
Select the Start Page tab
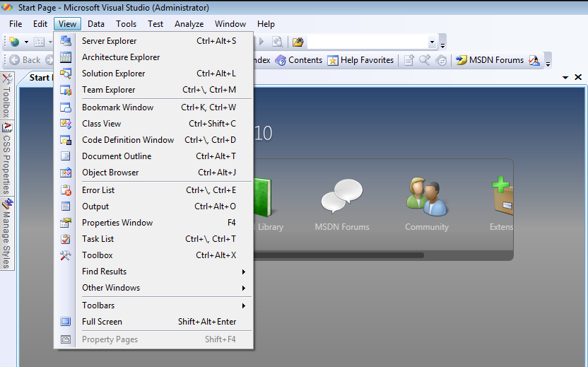[37, 78]
